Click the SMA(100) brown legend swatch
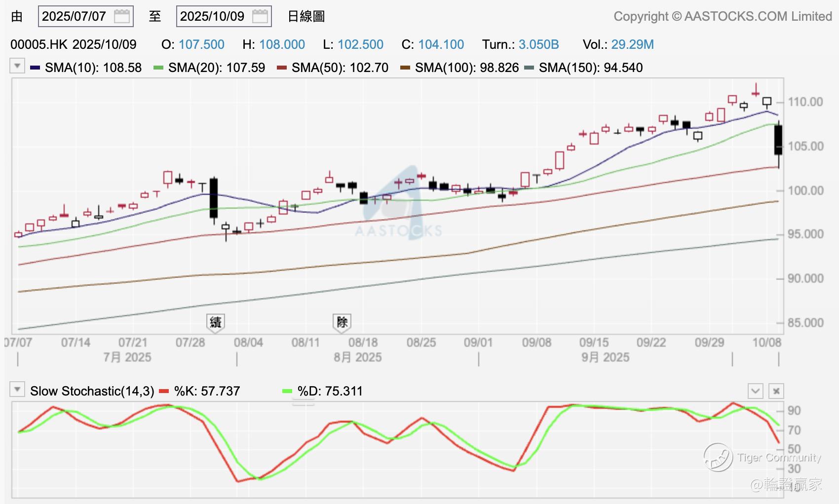The height and width of the screenshot is (504, 839). [405, 68]
